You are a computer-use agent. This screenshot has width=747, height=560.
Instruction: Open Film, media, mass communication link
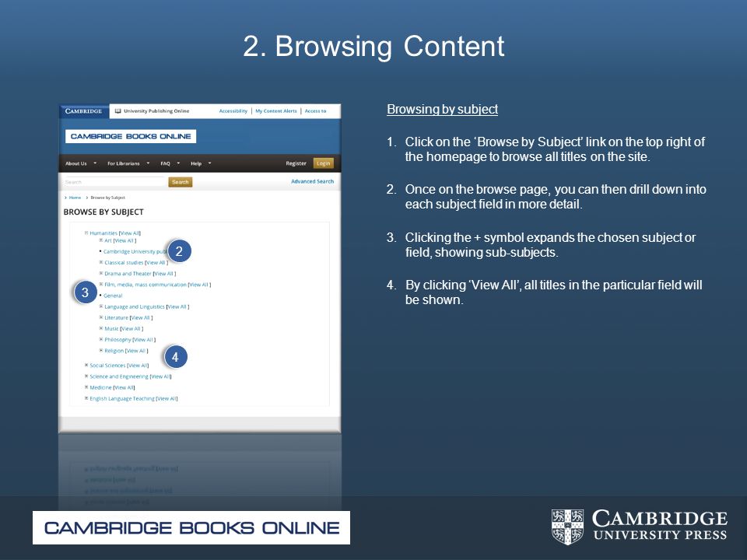click(x=146, y=285)
